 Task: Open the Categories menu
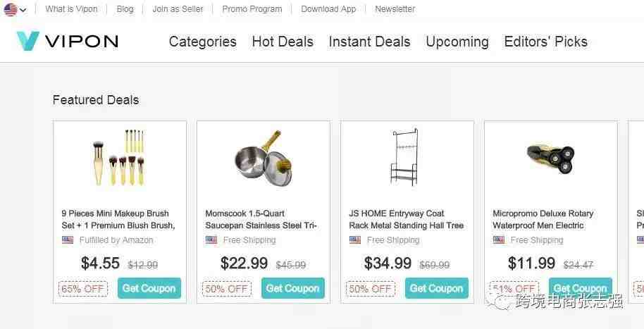pos(202,42)
